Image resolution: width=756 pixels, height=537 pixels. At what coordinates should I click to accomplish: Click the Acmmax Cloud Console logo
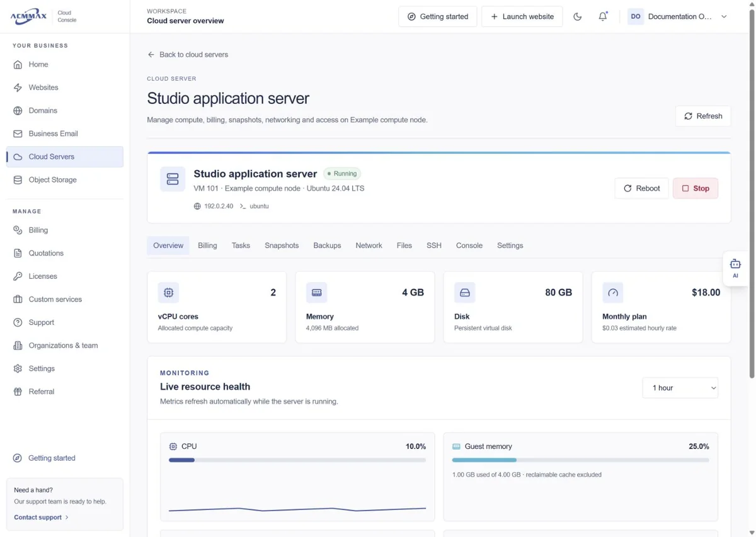pyautogui.click(x=43, y=16)
